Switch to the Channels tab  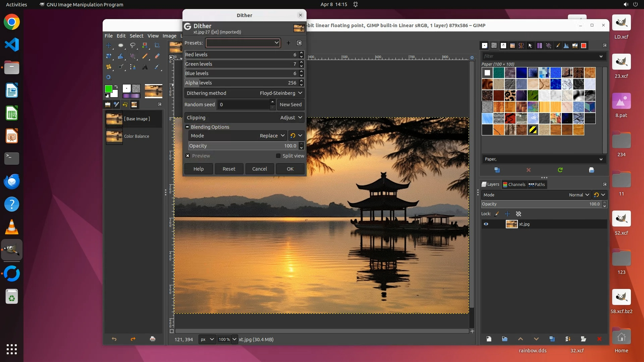pos(514,184)
